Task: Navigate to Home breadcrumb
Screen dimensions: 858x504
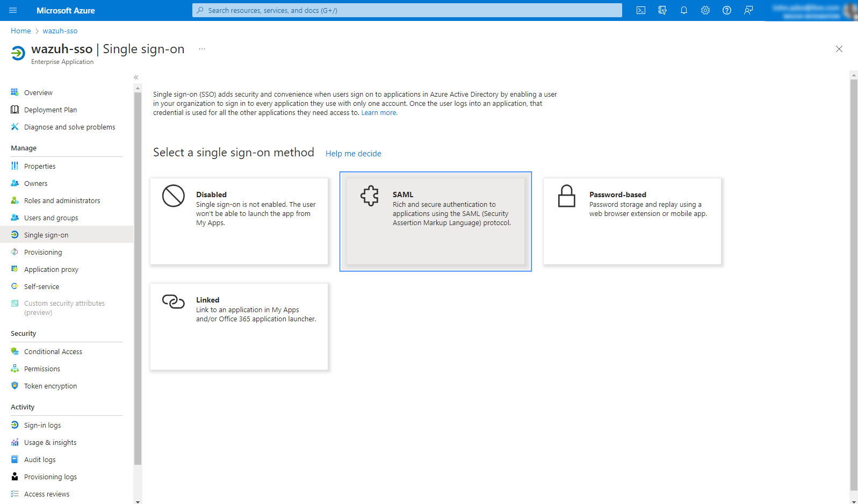Action: tap(21, 31)
